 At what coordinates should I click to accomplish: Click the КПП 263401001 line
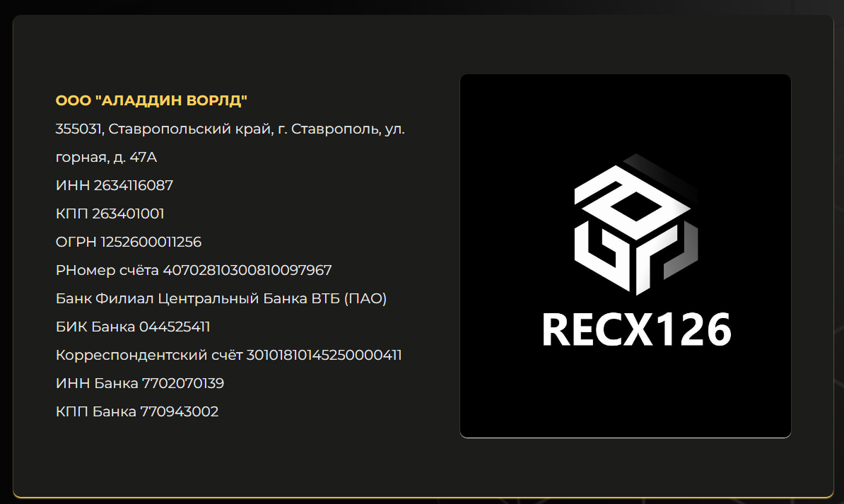point(110,213)
